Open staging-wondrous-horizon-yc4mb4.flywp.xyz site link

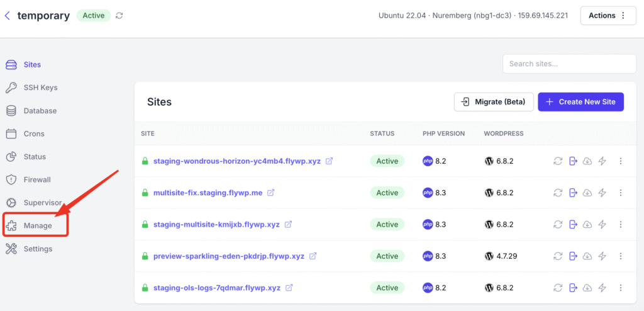tap(237, 161)
